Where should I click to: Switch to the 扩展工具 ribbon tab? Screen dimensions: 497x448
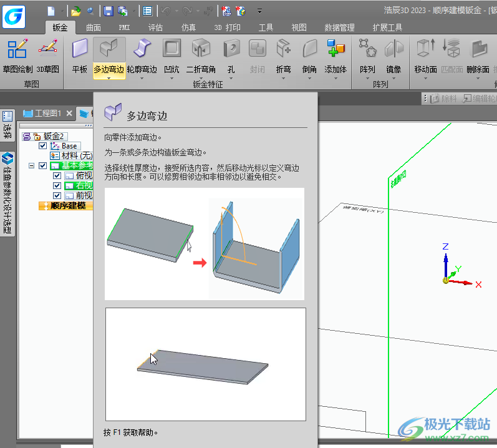point(387,27)
